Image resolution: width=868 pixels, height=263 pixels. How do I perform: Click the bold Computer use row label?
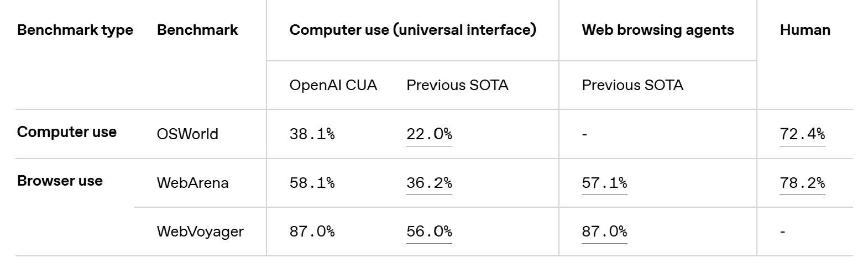tap(67, 132)
